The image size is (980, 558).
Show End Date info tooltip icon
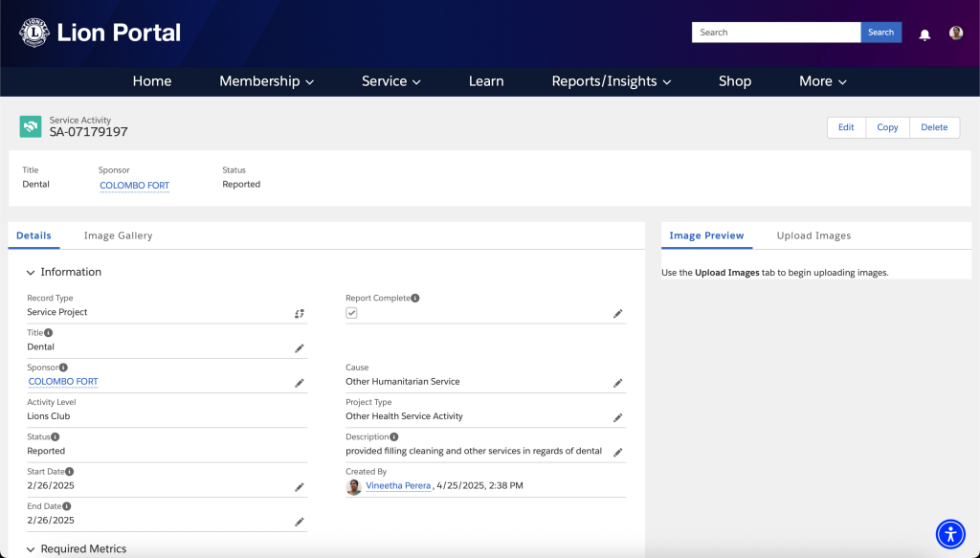[66, 506]
